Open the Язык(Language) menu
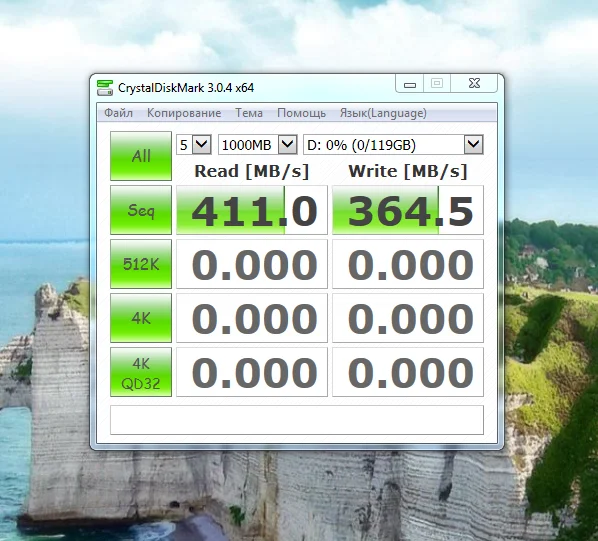The height and width of the screenshot is (541, 598). click(383, 113)
